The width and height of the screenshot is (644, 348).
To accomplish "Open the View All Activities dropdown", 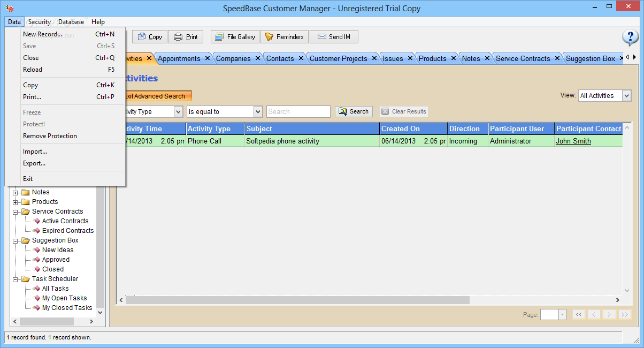I will tap(626, 96).
